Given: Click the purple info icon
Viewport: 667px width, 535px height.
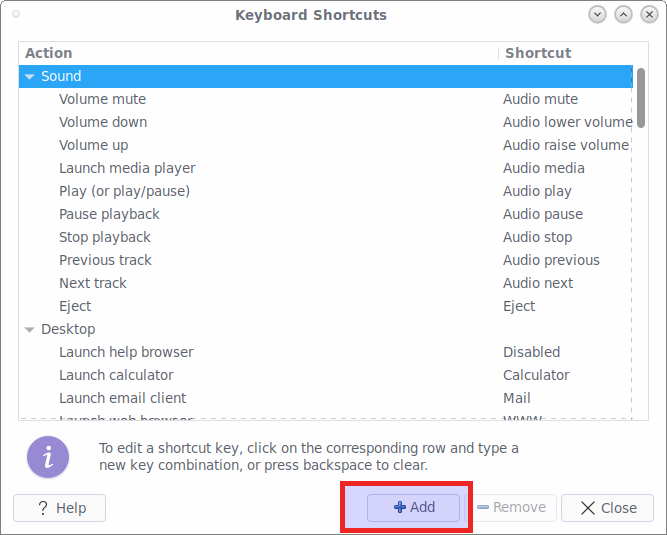Looking at the screenshot, I should tap(48, 456).
